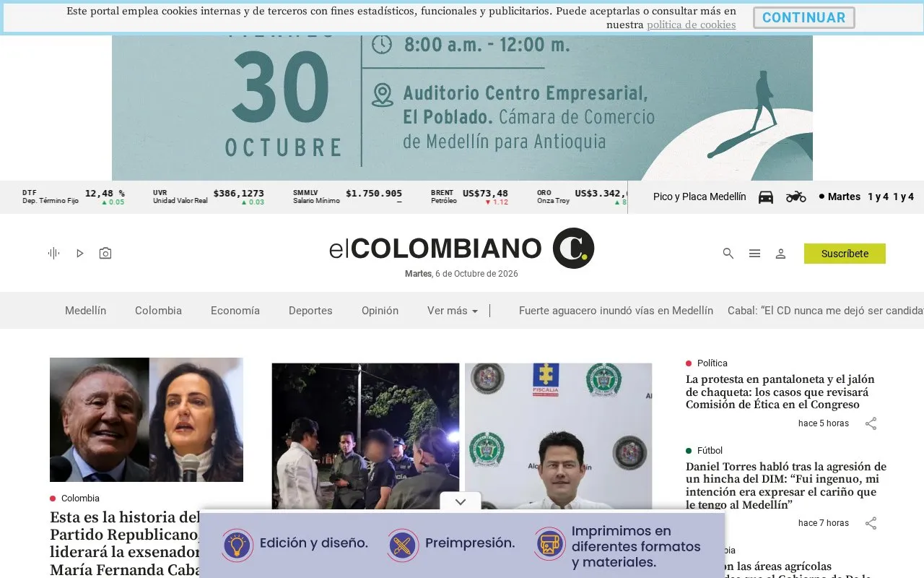Screen dimensions: 924x578
Task: Open the user account icon
Action: pos(780,254)
